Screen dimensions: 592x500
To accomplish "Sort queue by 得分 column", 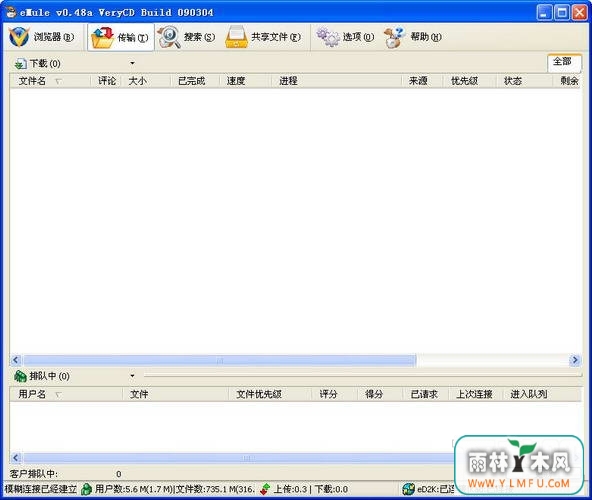I will [x=380, y=394].
